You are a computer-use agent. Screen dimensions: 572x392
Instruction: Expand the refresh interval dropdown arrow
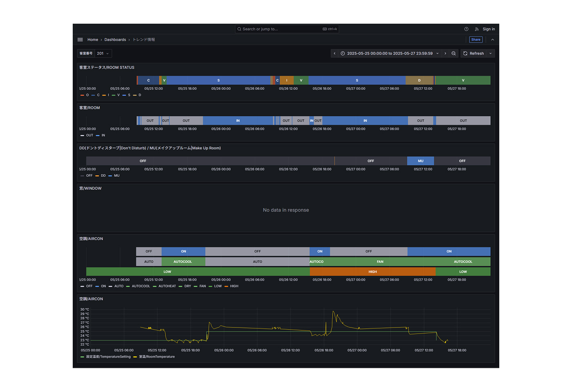[490, 53]
